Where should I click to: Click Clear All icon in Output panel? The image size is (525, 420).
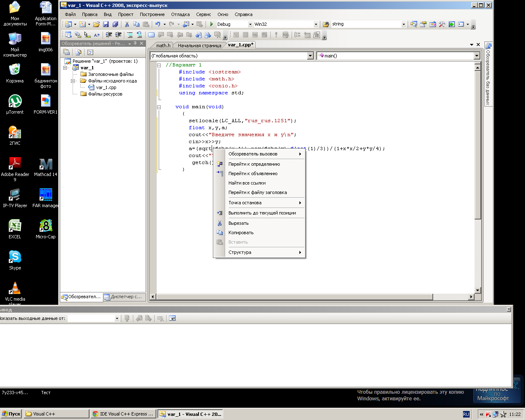[160, 318]
